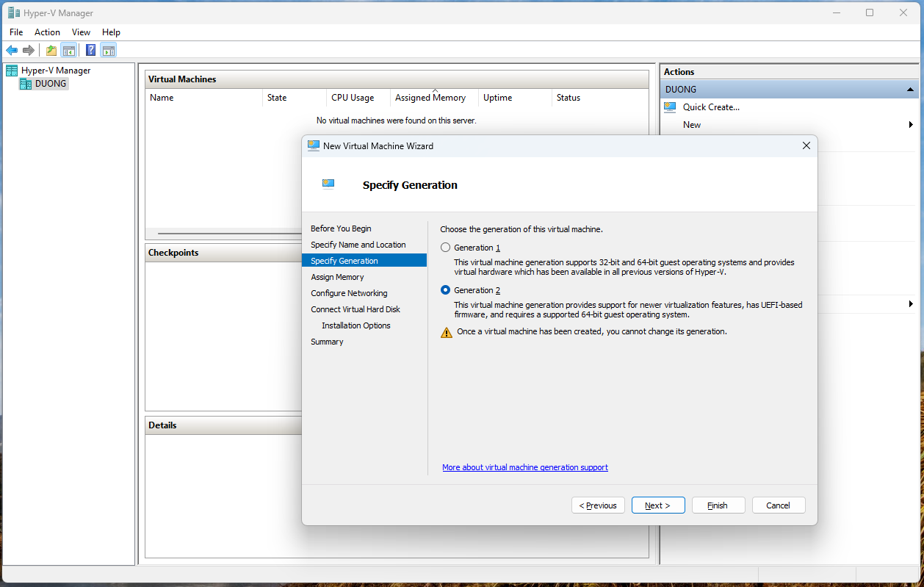924x587 pixels.
Task: Close the New Virtual Machine Wizard dialog
Action: point(806,145)
